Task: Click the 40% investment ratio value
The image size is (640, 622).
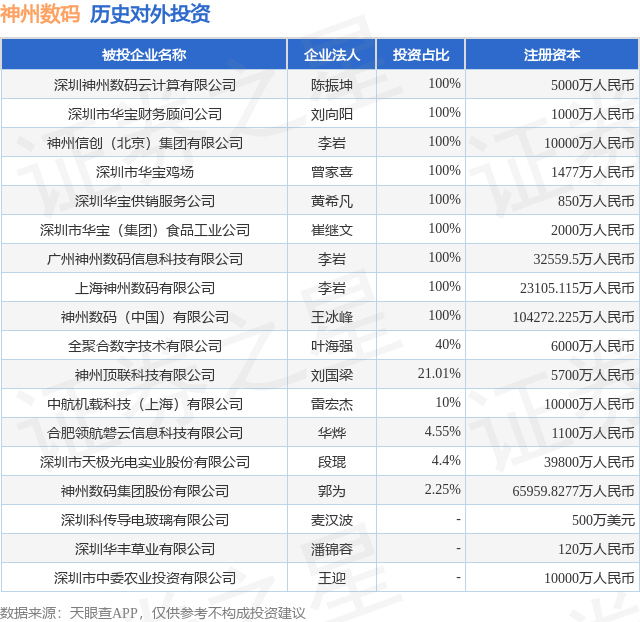Action: coord(448,344)
